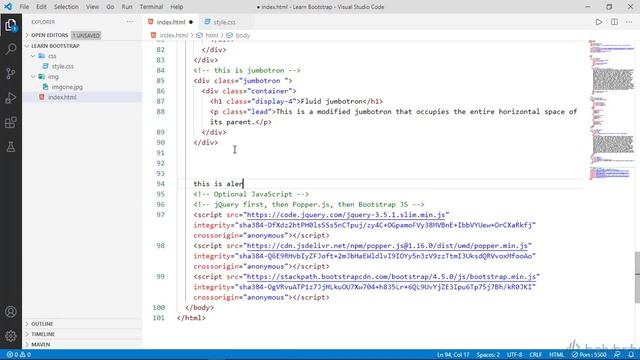Click the VS Code logo icon

pyautogui.click(x=8, y=7)
